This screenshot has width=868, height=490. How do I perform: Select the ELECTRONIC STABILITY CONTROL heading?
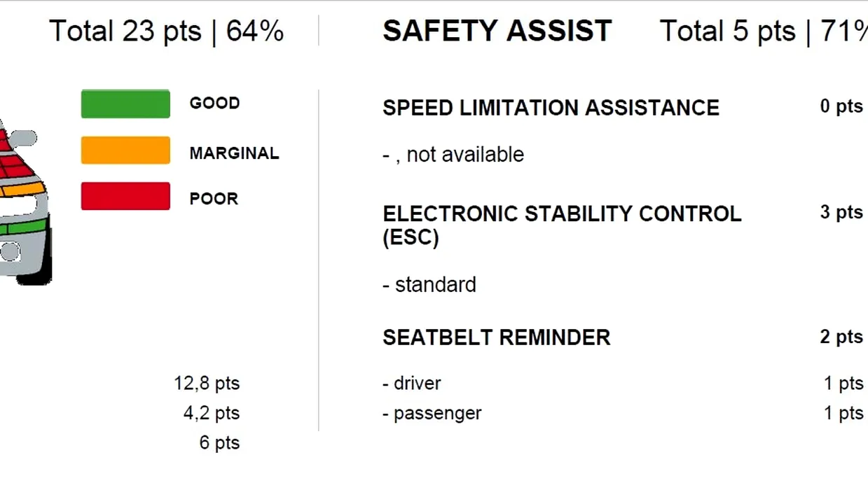coord(561,213)
